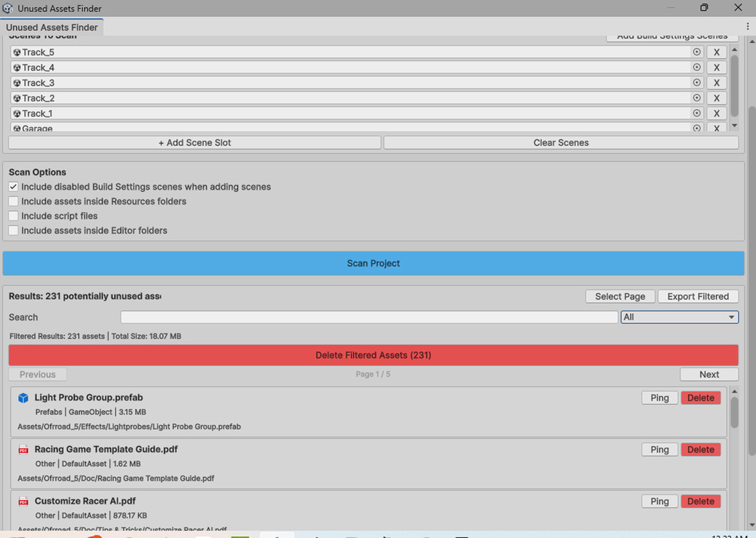The height and width of the screenshot is (538, 756).
Task: Click the Scan Options heading
Action: [x=37, y=172]
